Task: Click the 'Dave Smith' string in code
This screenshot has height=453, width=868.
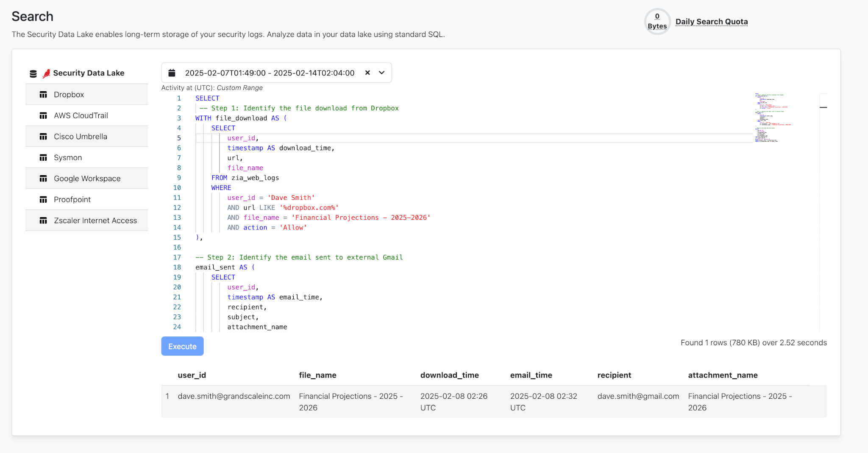Action: [x=291, y=198]
